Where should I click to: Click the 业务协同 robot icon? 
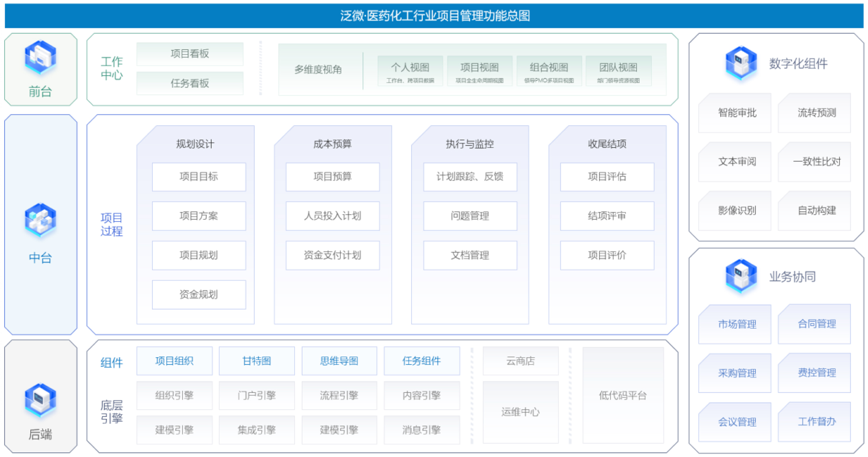(x=741, y=276)
